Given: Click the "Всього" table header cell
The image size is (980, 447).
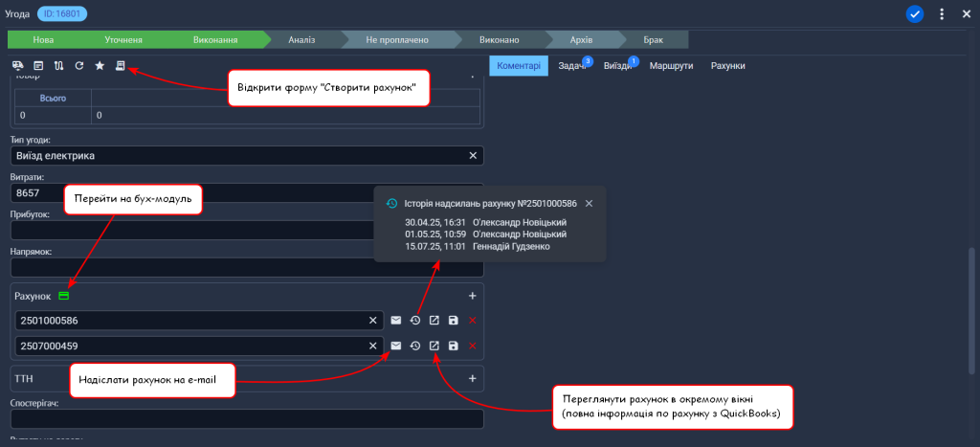Looking at the screenshot, I should click(53, 99).
